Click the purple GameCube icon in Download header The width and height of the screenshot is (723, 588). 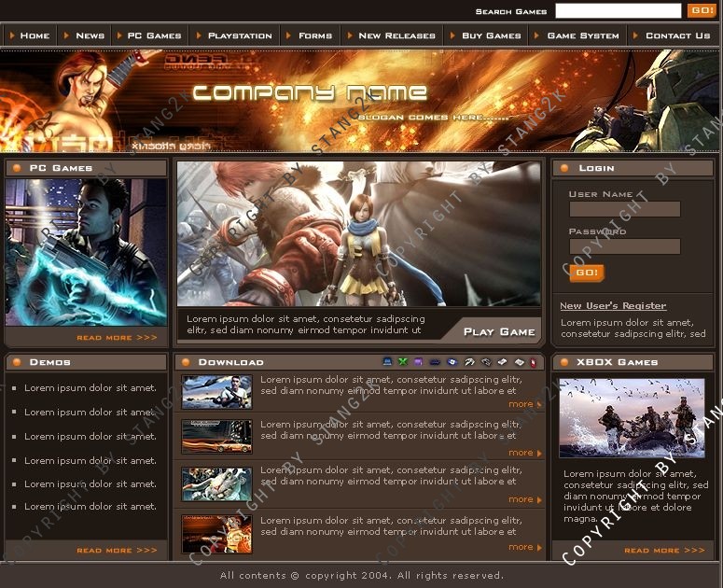tap(418, 362)
